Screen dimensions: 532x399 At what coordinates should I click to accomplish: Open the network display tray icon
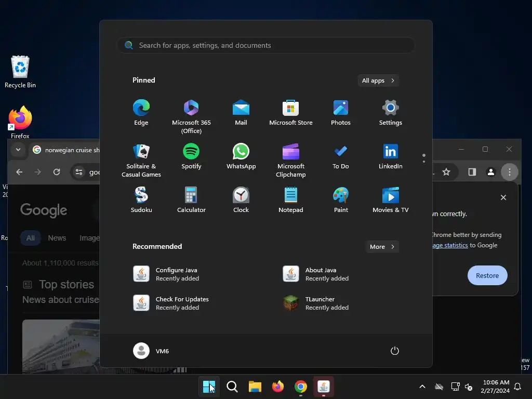[455, 387]
